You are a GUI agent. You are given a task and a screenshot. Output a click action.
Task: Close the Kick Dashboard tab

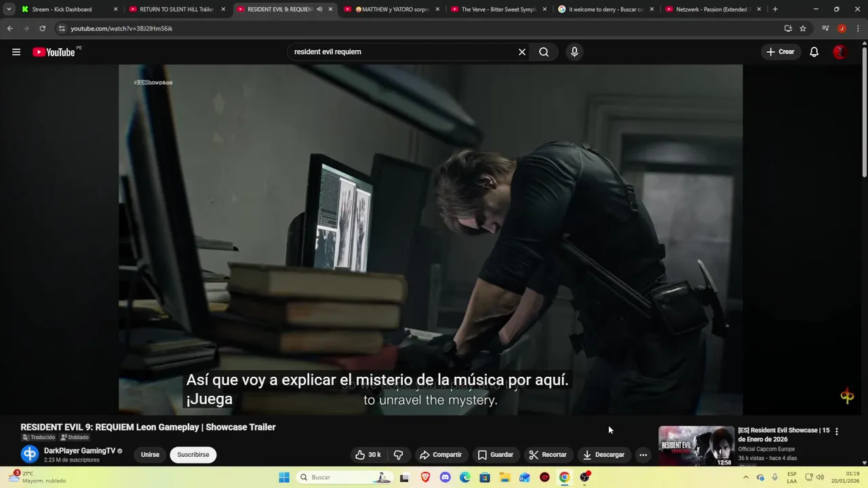pyautogui.click(x=116, y=9)
